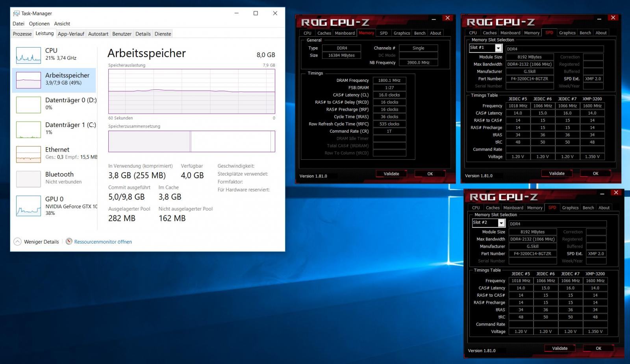Switch to the Leistung tab
The height and width of the screenshot is (364, 630).
pyautogui.click(x=44, y=33)
